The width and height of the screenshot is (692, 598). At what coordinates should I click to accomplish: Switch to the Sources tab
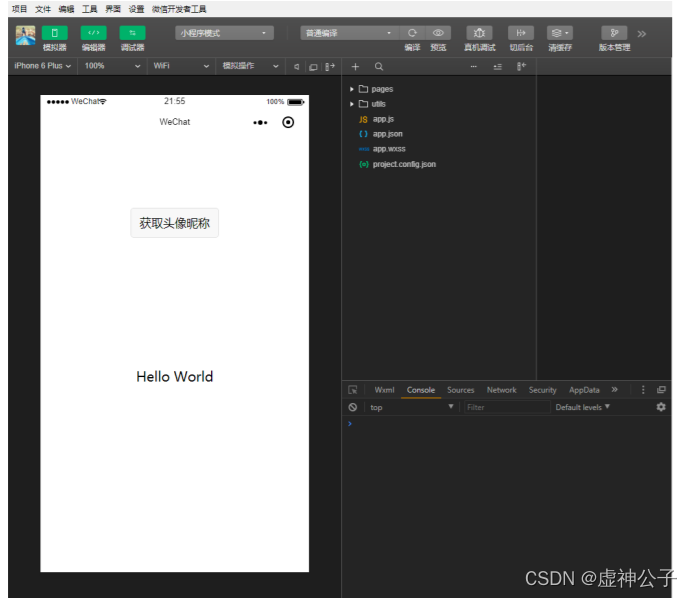click(x=460, y=390)
